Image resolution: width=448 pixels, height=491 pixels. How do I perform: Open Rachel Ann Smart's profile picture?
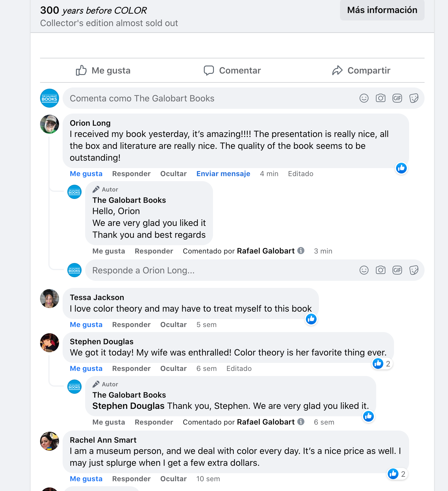pyautogui.click(x=50, y=441)
